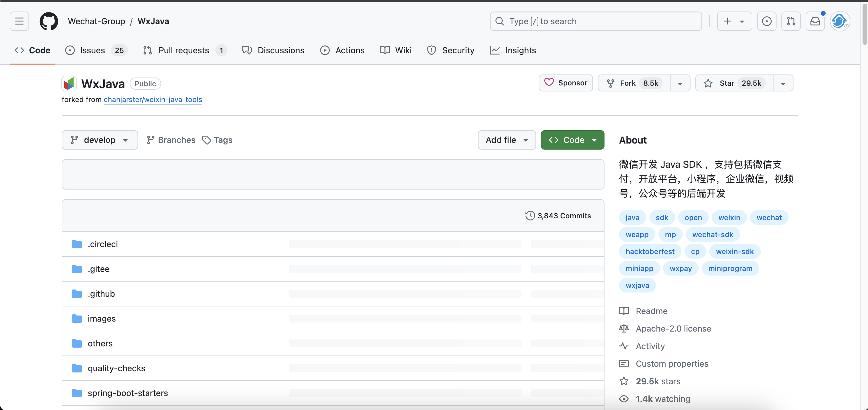Open the star lists dropdown arrow
Viewport: 868px width, 410px height.
[x=783, y=84]
